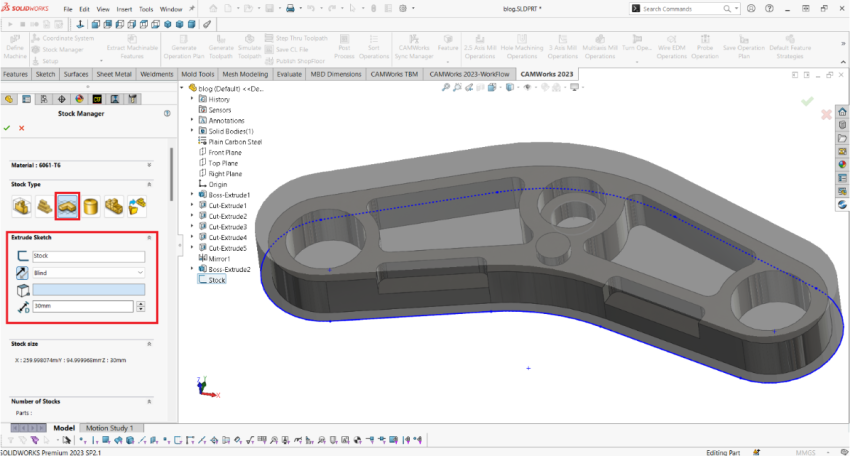Open the end condition Blind dropdown

pos(88,272)
